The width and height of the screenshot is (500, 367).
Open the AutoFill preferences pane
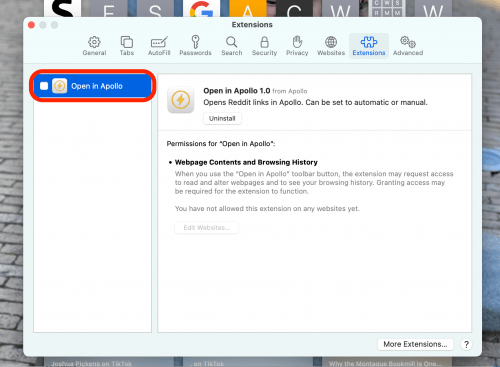(x=159, y=46)
